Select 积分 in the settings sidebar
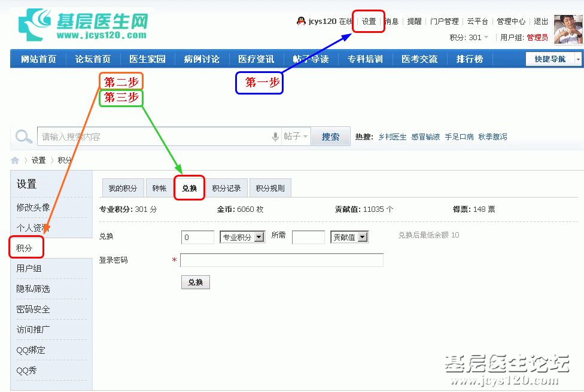 [x=25, y=248]
